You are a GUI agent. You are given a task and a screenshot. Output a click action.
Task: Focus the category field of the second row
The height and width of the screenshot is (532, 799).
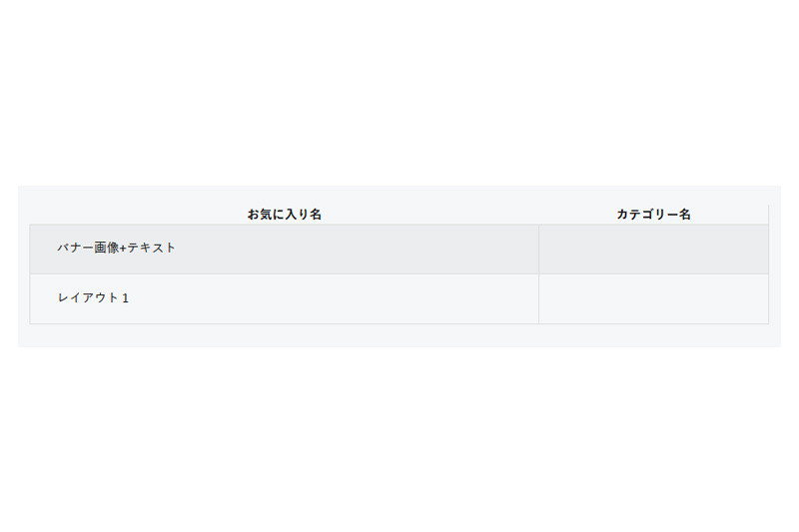tap(653, 299)
